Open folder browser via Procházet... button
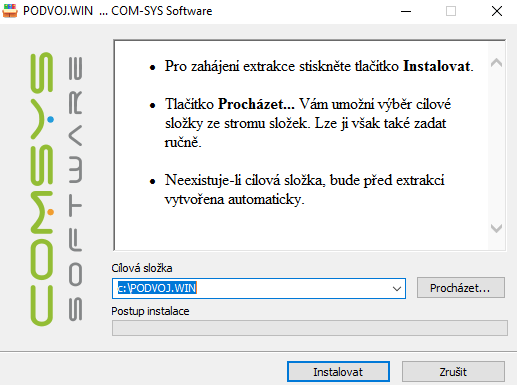The height and width of the screenshot is (385, 517). pos(460,288)
